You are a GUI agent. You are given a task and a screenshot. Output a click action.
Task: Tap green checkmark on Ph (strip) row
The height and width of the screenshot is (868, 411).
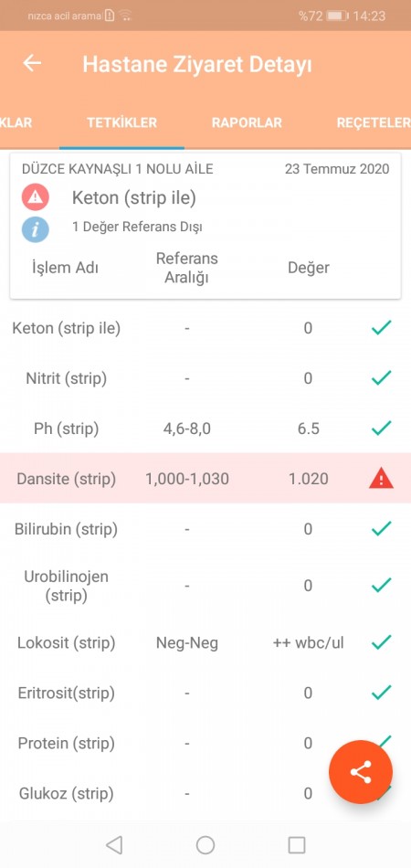tap(381, 428)
